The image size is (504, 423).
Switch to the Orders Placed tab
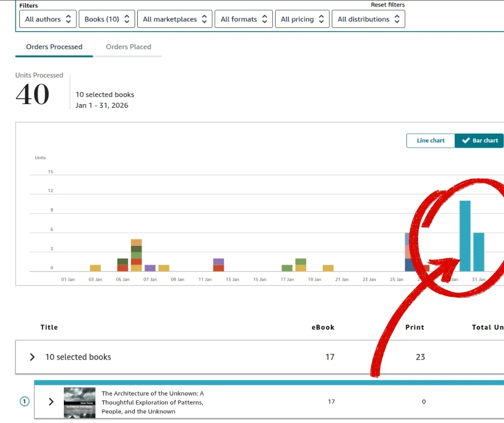pos(128,47)
